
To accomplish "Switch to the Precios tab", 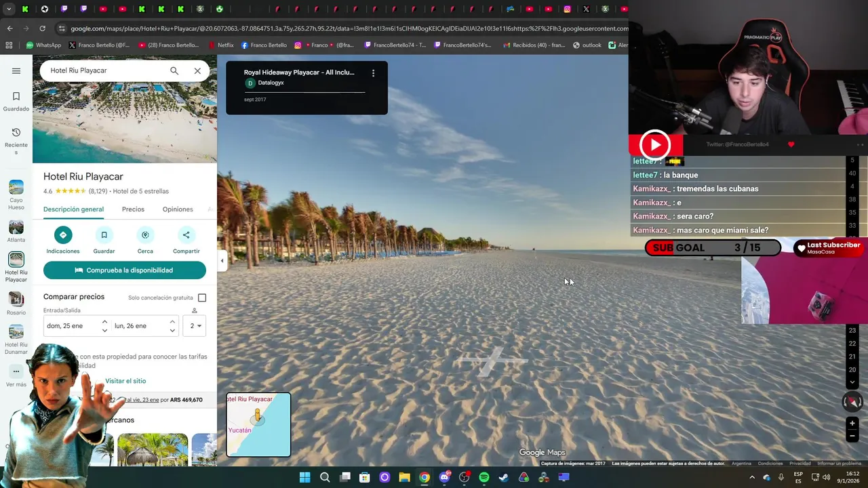I will 133,209.
